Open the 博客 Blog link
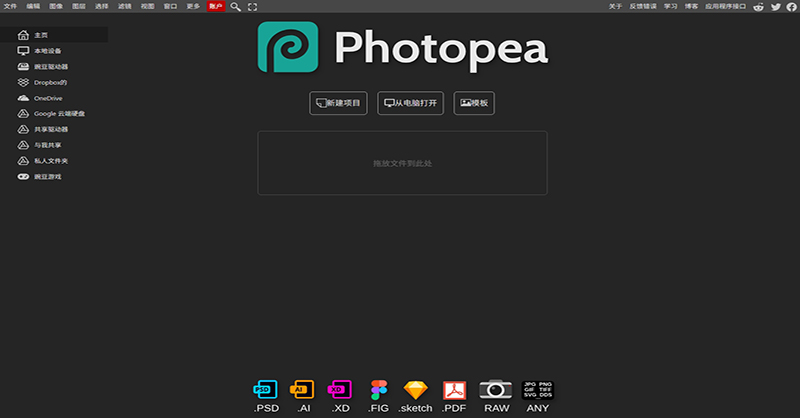 (691, 7)
